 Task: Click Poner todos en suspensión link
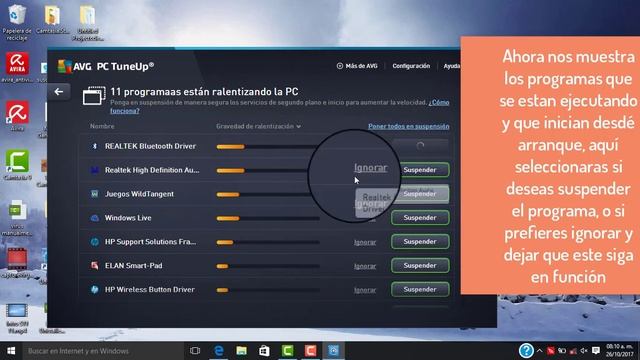coord(409,127)
